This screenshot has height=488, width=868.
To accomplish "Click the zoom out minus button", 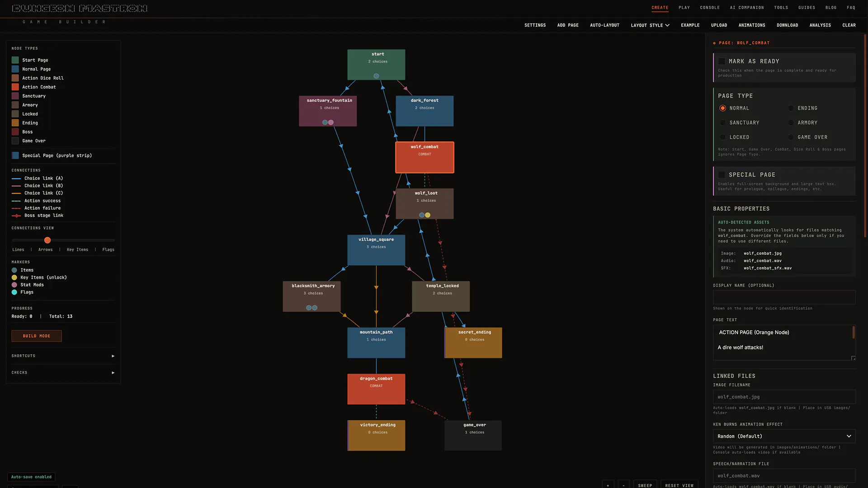I will click(624, 485).
